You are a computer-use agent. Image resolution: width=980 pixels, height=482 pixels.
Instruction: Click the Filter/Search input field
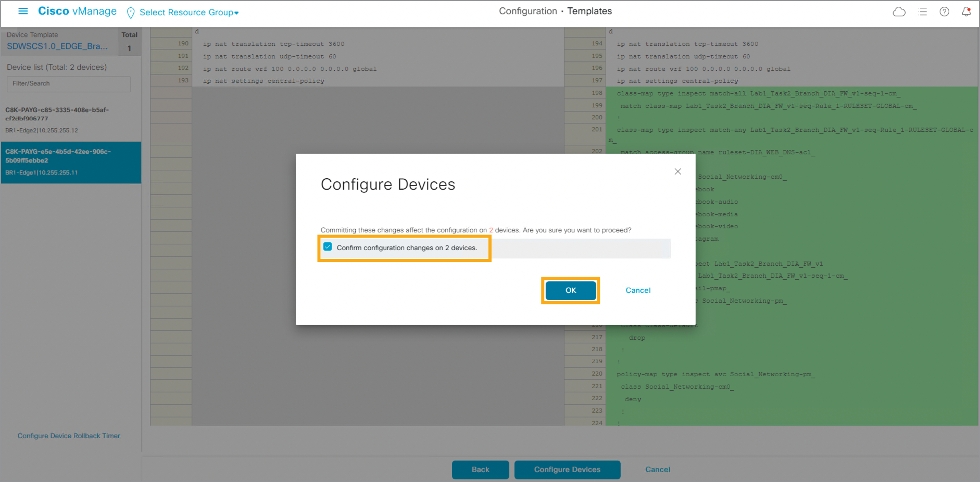[x=68, y=84]
